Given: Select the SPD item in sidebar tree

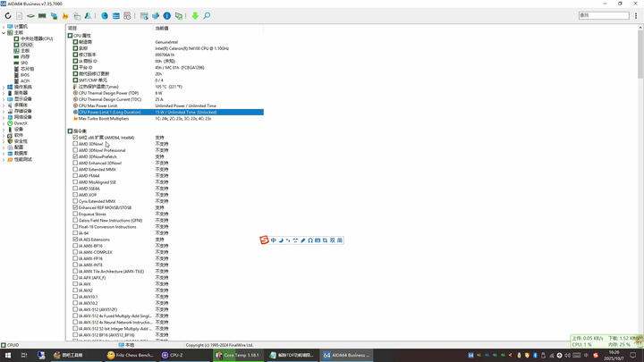Looking at the screenshot, I should 24,63.
